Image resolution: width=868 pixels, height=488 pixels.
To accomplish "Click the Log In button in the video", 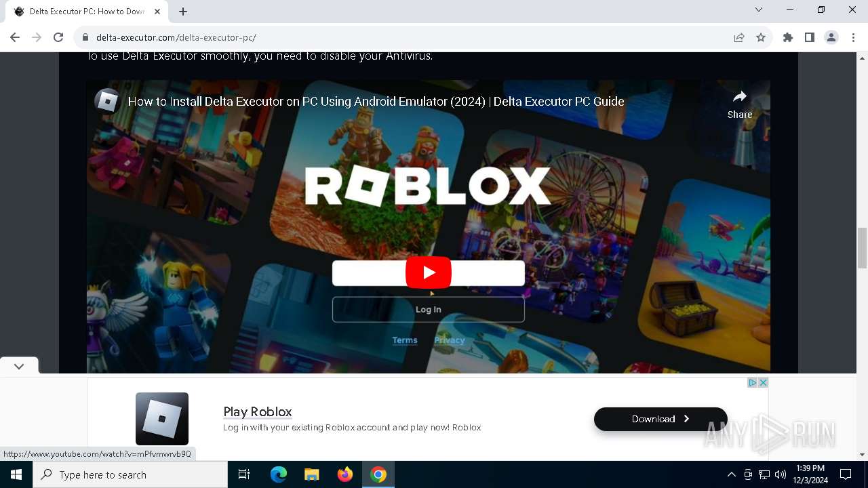I will pyautogui.click(x=429, y=309).
